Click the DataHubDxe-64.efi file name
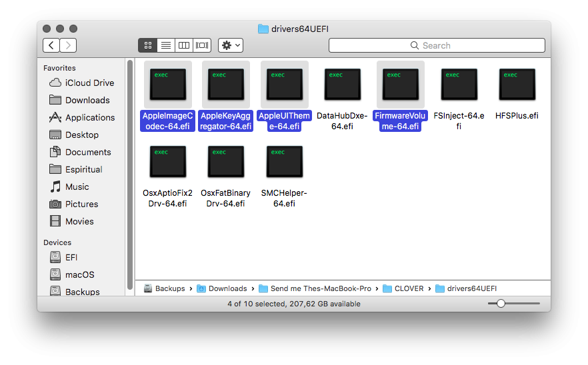The image size is (588, 365). (343, 121)
